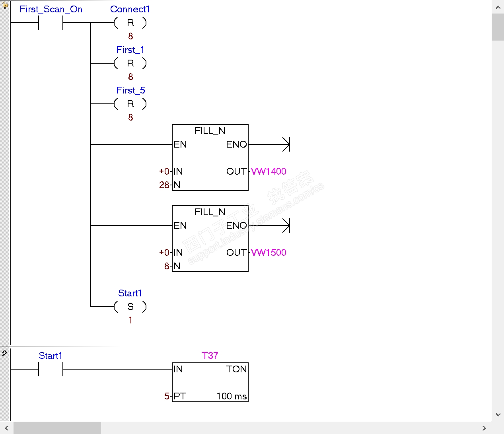Click the VW1400 output operand

tap(269, 171)
